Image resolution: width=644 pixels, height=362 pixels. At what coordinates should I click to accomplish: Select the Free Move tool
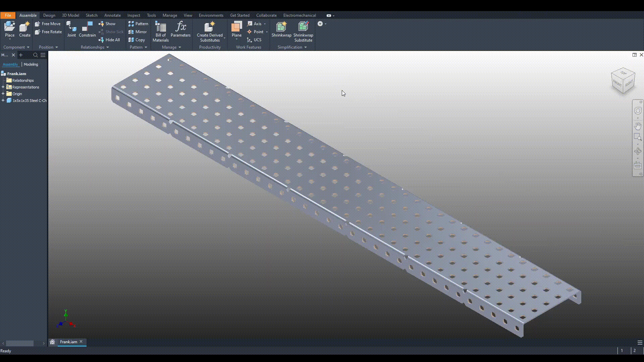(48, 24)
